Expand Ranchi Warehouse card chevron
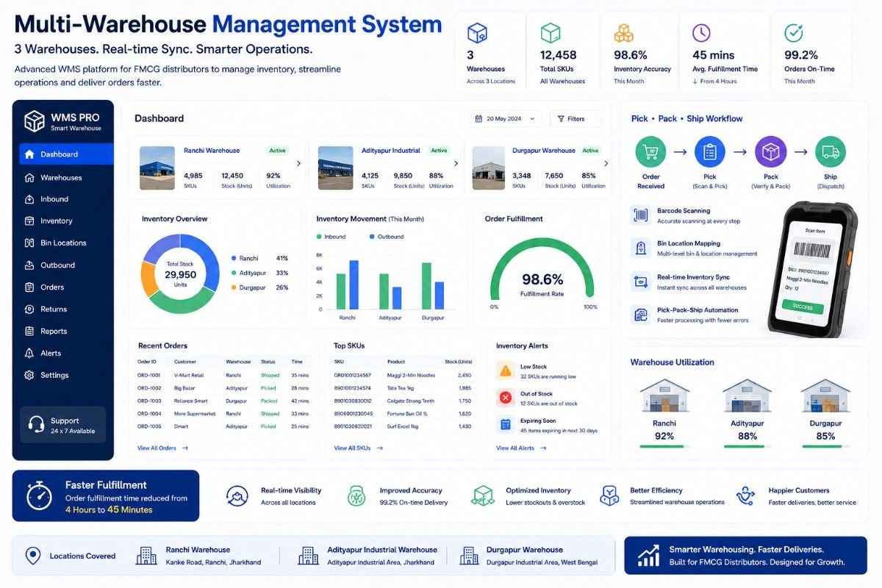The image size is (882, 588). [298, 163]
